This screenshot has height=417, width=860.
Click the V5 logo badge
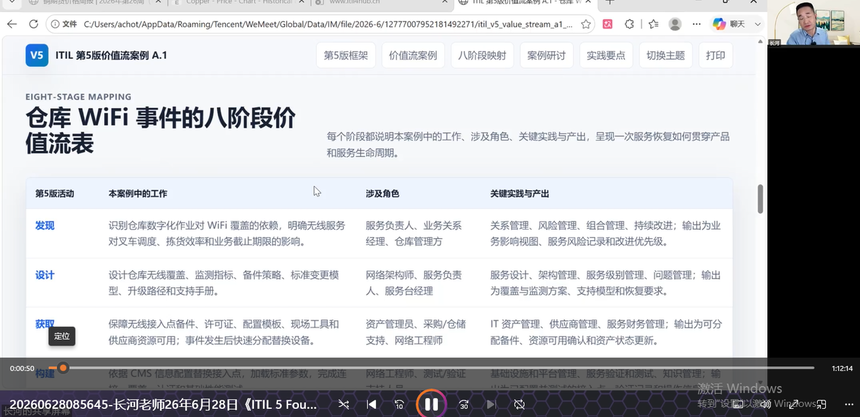pos(37,55)
